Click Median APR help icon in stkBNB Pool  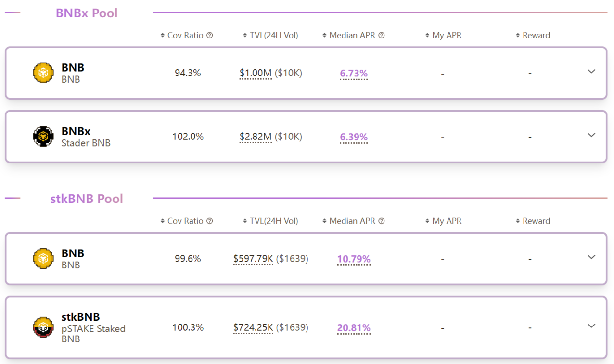(x=382, y=221)
